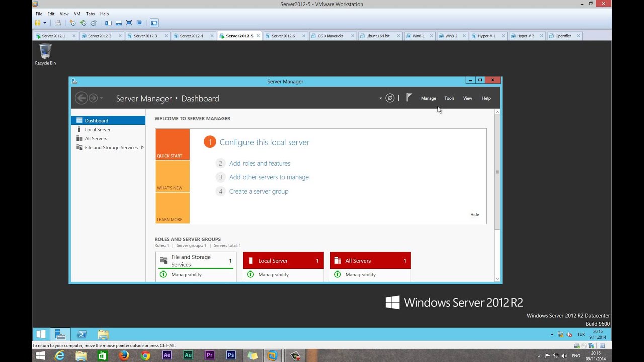Click Add other servers to manage

(269, 177)
